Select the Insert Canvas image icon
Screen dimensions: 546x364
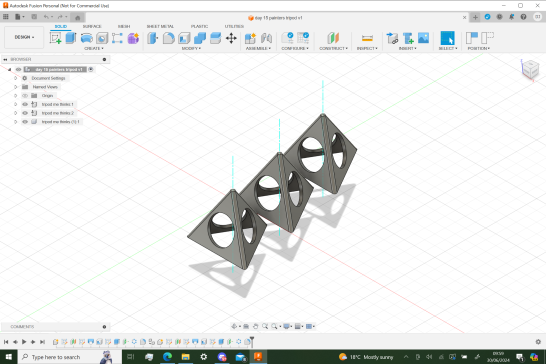[423, 38]
